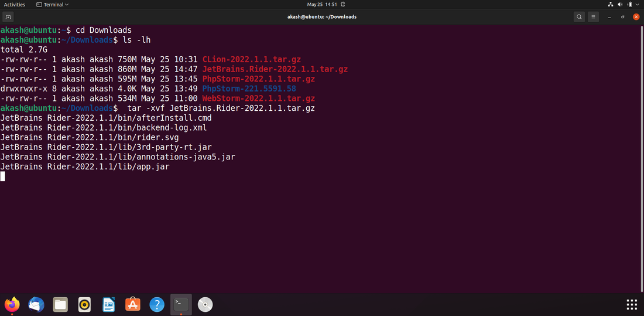Viewport: 644px width, 316px height.
Task: Click the bin/backend-log.xml output line
Action: [x=104, y=128]
